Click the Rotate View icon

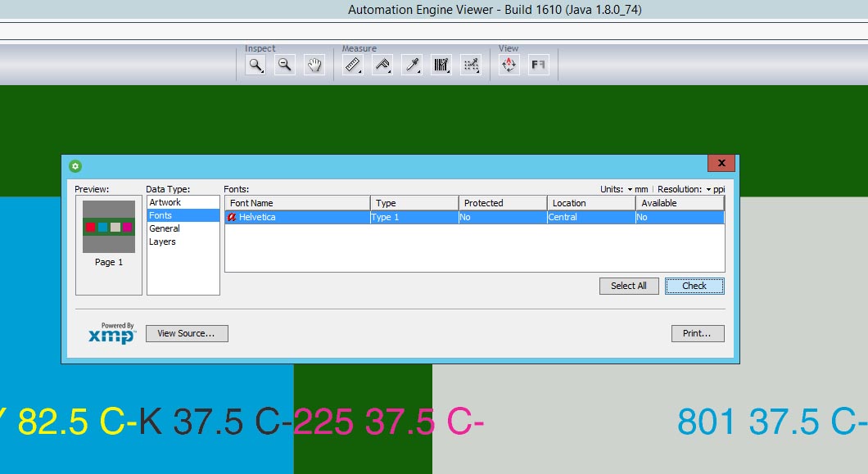click(x=509, y=65)
